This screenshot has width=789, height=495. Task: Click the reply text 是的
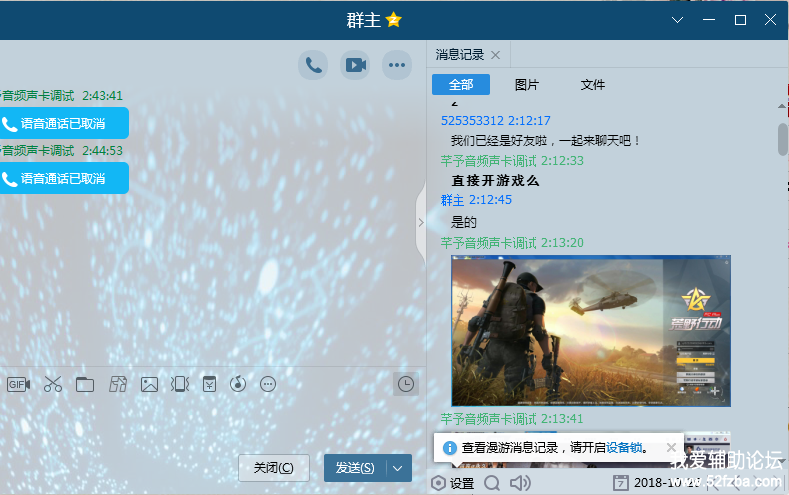pos(463,222)
